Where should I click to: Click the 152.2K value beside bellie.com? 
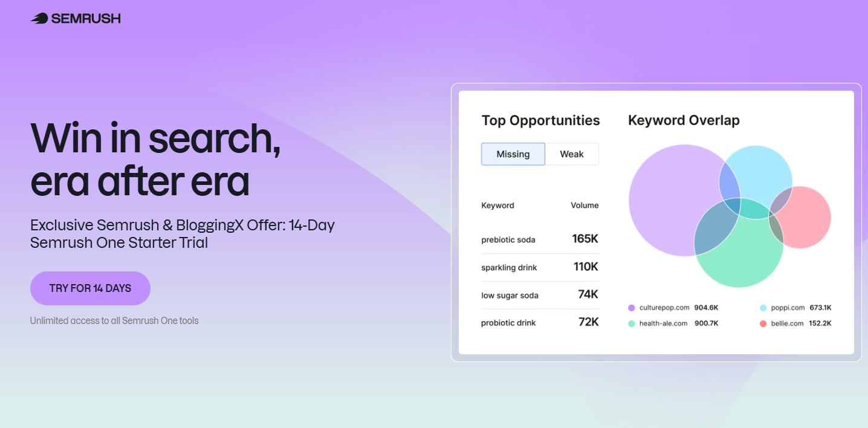(x=820, y=323)
